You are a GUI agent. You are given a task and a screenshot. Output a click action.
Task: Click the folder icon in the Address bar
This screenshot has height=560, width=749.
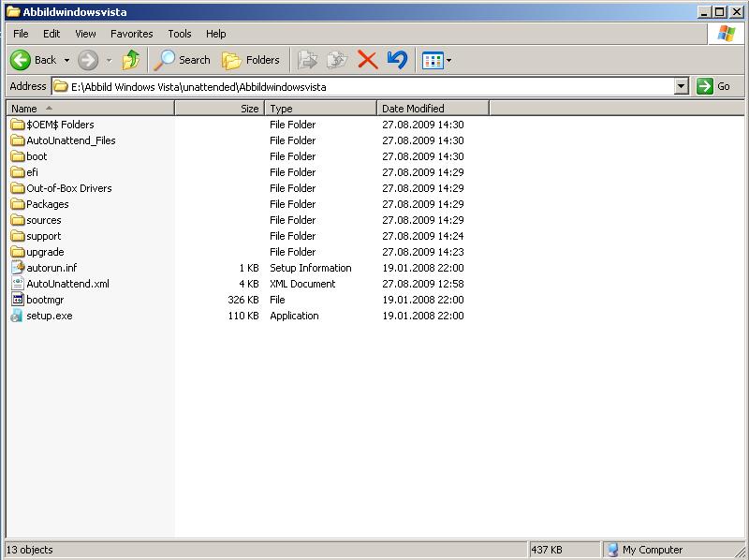point(61,86)
